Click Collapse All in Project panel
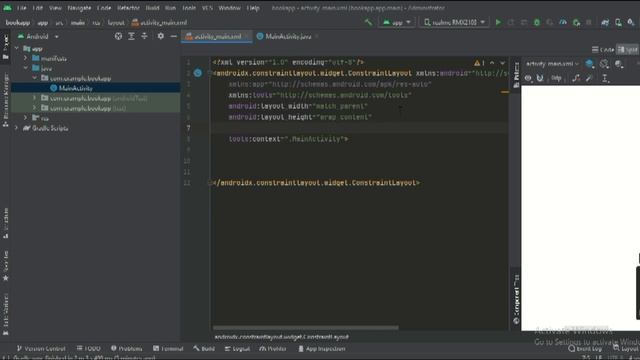Viewport: 640px width, 360px height. click(144, 36)
